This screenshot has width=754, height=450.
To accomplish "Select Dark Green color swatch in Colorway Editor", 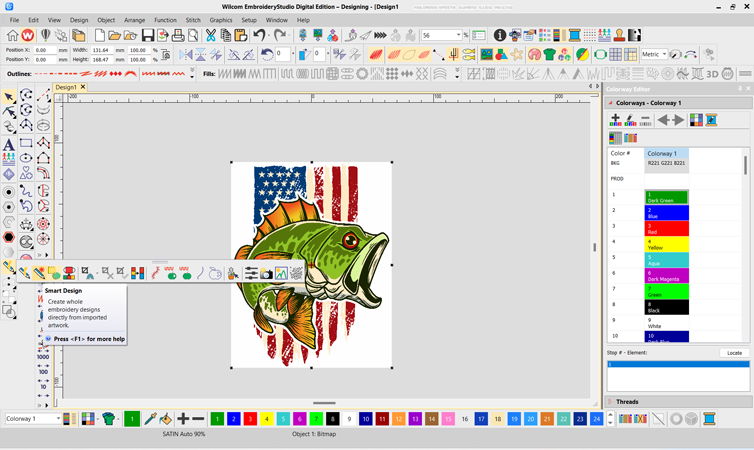I will click(666, 197).
